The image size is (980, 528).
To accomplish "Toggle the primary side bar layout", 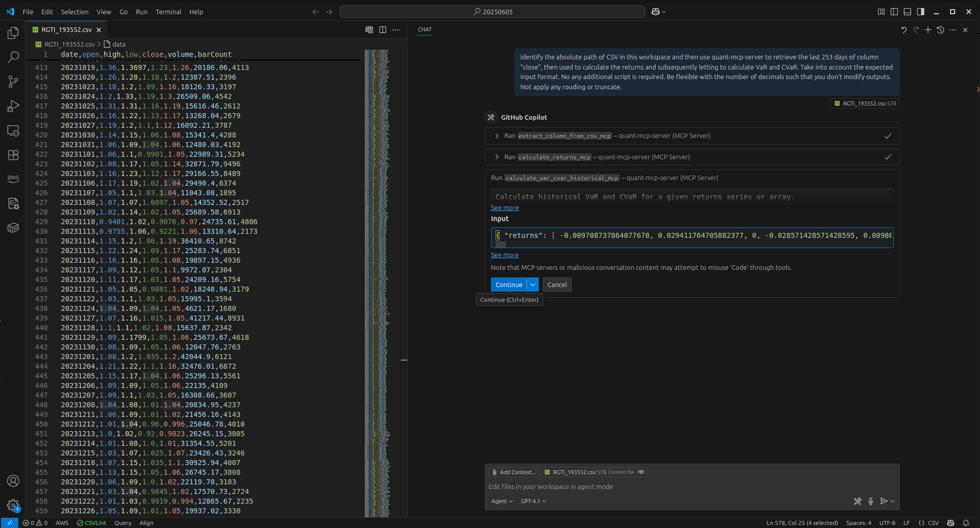I will coord(894,12).
